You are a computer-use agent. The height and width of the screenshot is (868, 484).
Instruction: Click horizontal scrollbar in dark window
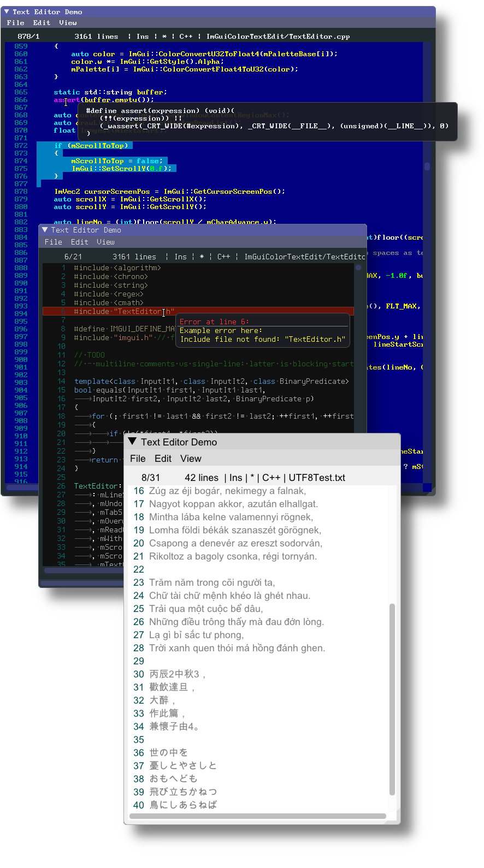point(83,570)
